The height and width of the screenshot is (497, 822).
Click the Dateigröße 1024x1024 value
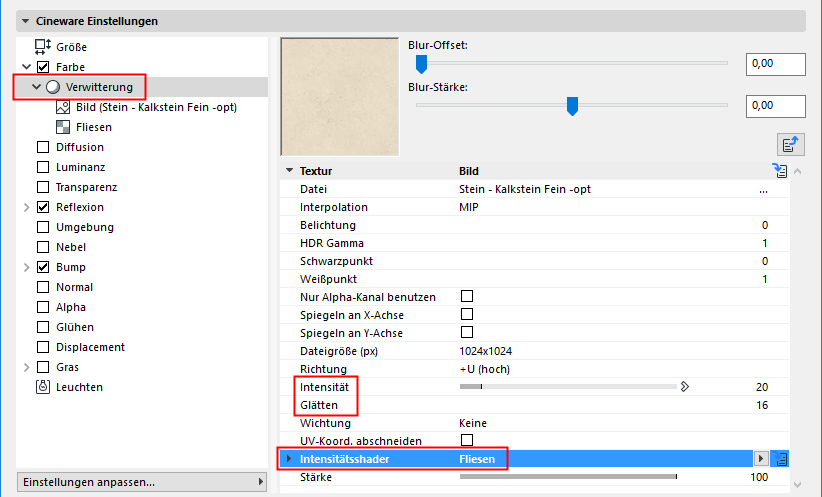pyautogui.click(x=485, y=351)
